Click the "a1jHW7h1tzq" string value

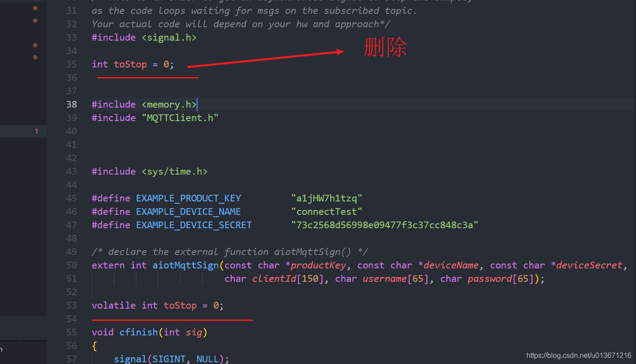coord(326,198)
